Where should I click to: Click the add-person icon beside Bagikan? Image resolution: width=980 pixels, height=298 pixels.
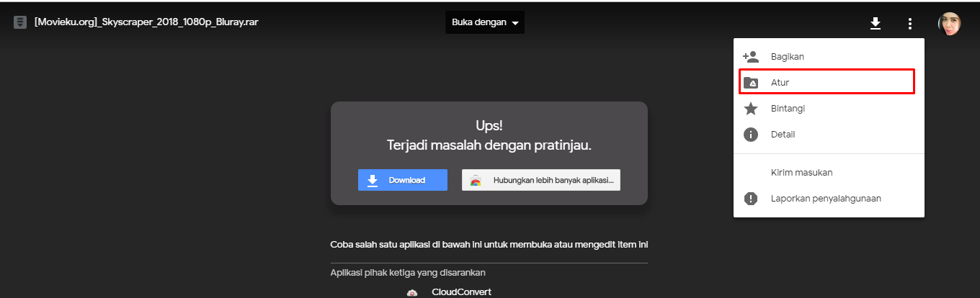pyautogui.click(x=751, y=56)
